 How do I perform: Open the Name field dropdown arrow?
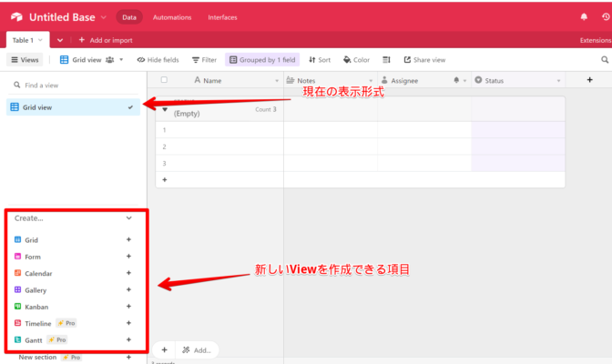[277, 81]
